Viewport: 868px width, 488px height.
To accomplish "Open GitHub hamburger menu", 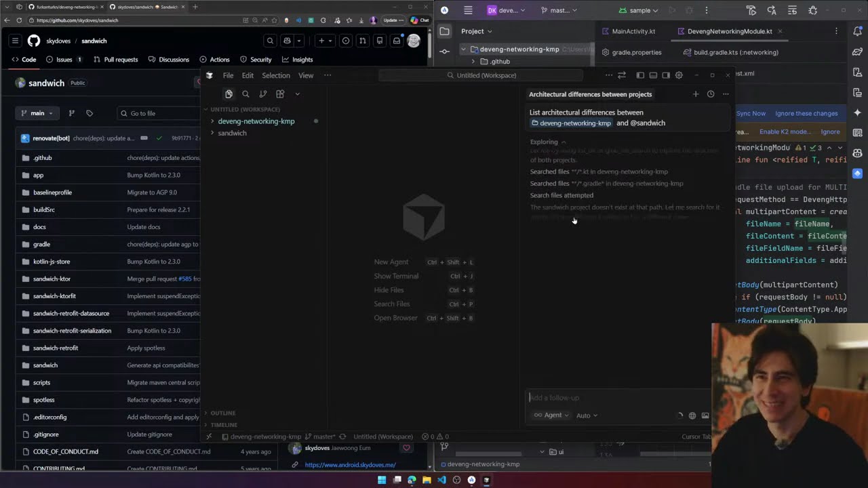I will [15, 41].
